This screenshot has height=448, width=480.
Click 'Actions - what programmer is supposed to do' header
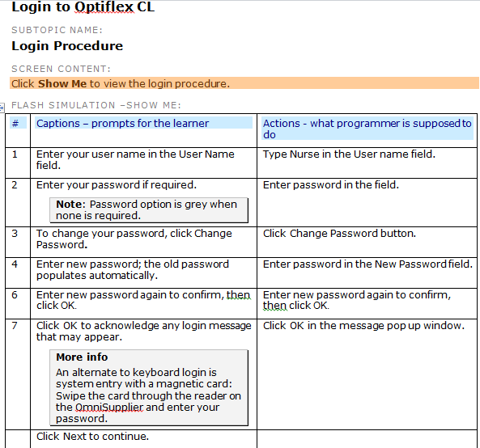(x=367, y=129)
